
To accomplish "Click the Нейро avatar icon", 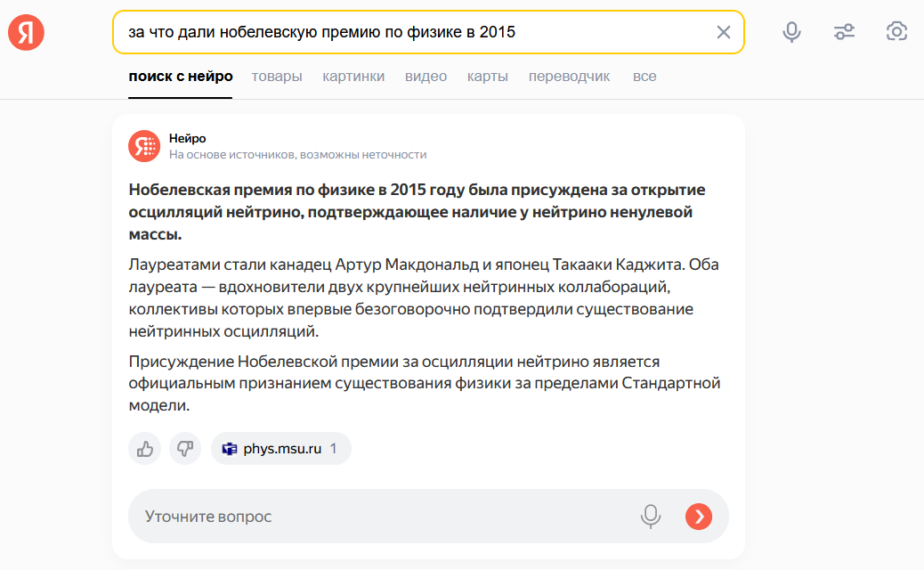I will coord(144,145).
